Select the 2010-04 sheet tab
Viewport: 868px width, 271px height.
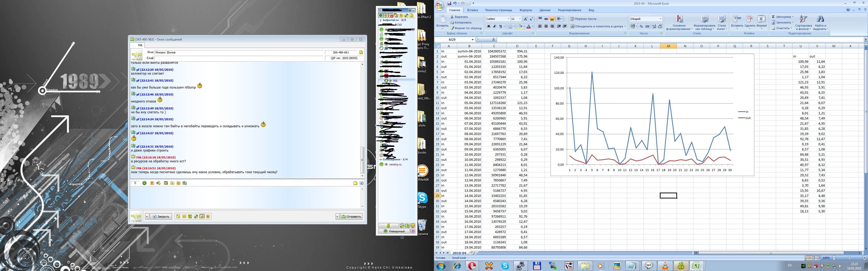coord(459,253)
